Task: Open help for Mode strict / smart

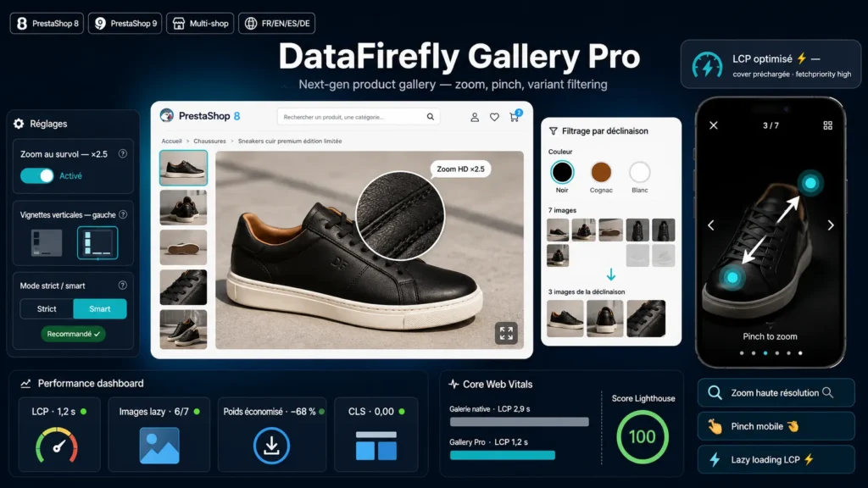Action: (123, 286)
